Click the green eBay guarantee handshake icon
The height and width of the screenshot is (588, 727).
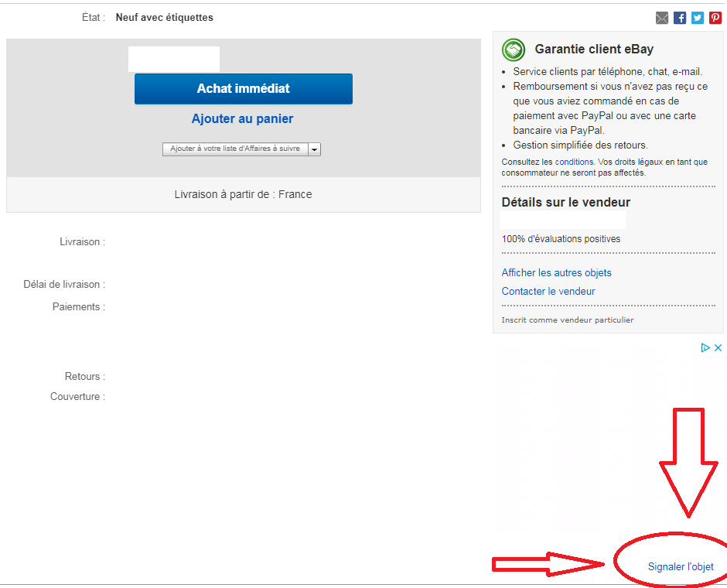(x=514, y=50)
